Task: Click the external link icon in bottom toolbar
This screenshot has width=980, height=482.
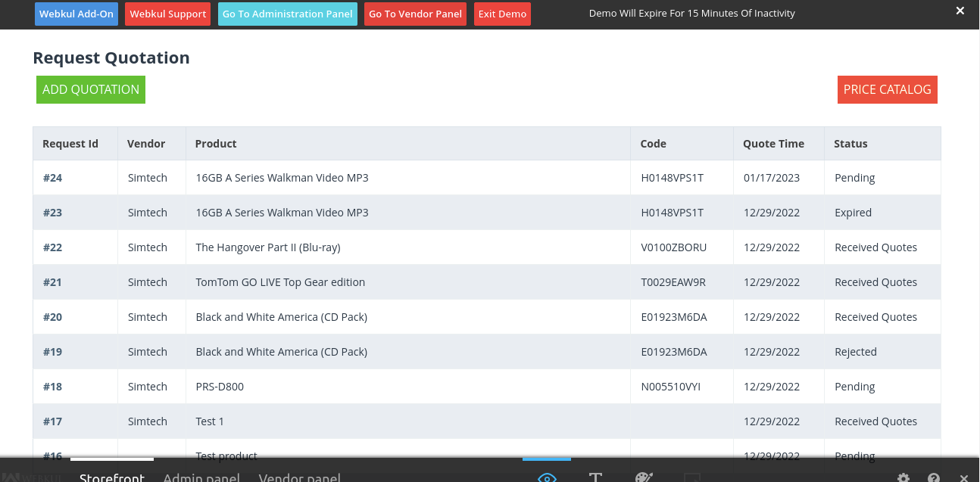Action: tap(691, 478)
